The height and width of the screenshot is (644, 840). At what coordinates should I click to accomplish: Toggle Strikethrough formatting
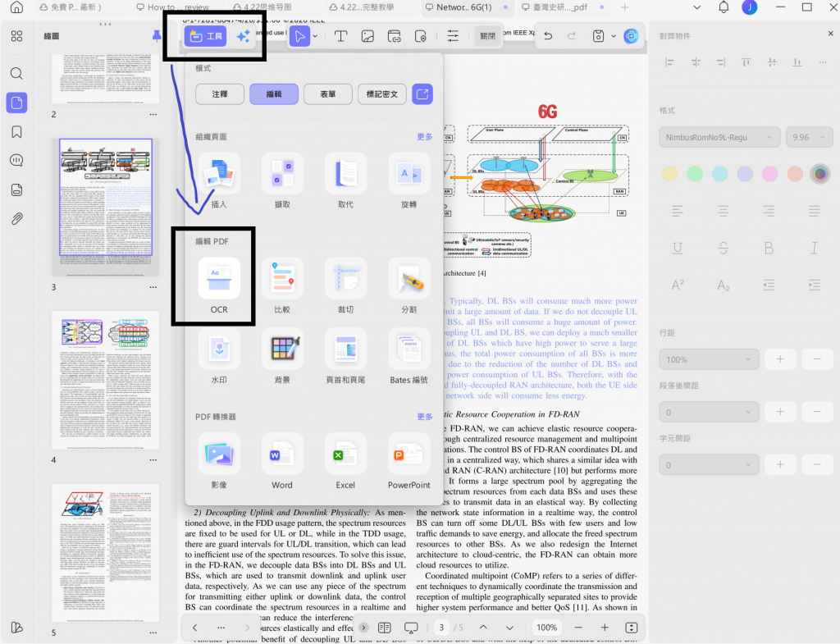coord(724,248)
